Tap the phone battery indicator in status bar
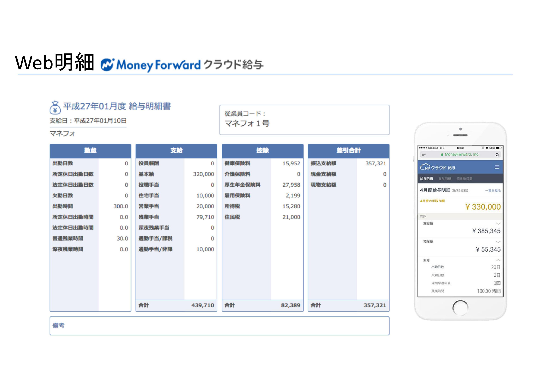This screenshot has width=555, height=392. pos(499,148)
